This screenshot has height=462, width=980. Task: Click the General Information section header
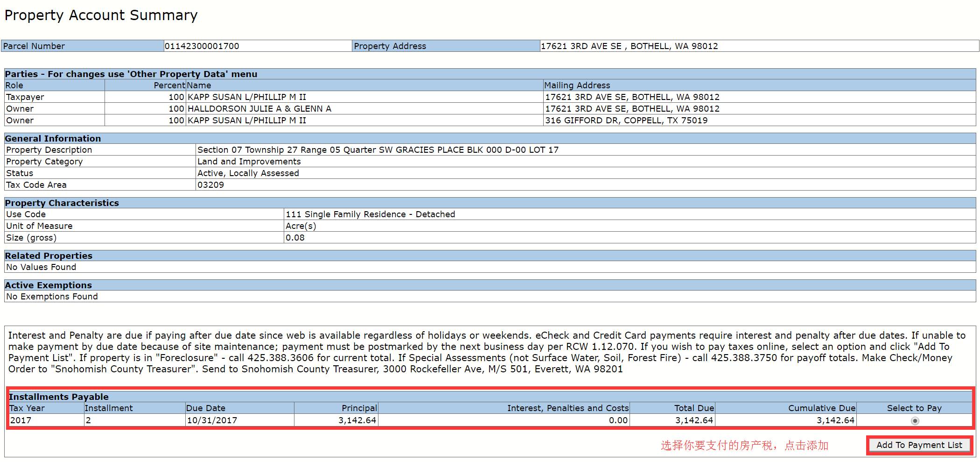(490, 138)
